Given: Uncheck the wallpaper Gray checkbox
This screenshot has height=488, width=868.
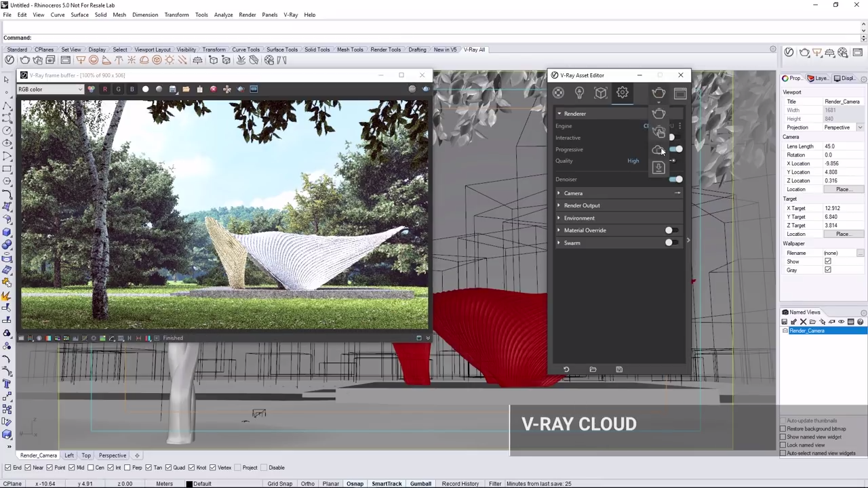Looking at the screenshot, I should (x=827, y=270).
